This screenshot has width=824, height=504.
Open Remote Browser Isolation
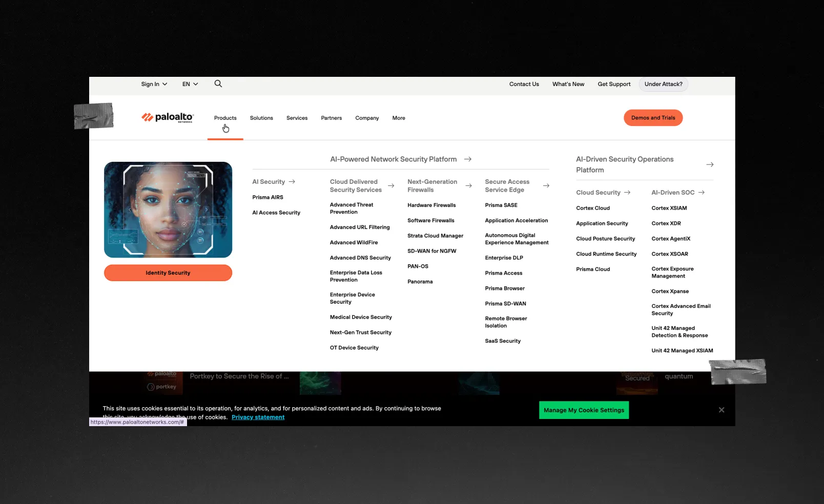pyautogui.click(x=506, y=322)
